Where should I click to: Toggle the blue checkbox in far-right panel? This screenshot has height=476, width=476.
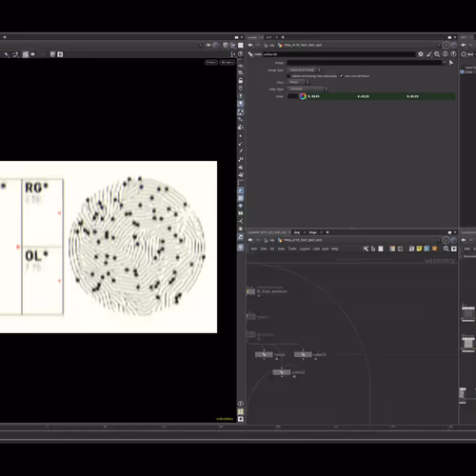point(463,72)
